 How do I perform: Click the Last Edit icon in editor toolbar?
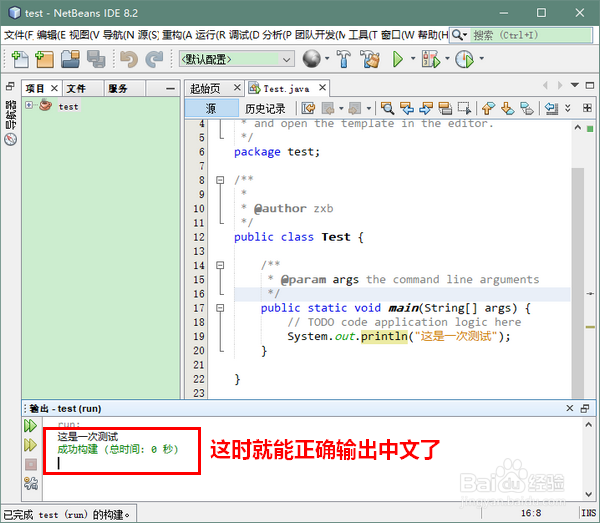[308, 109]
